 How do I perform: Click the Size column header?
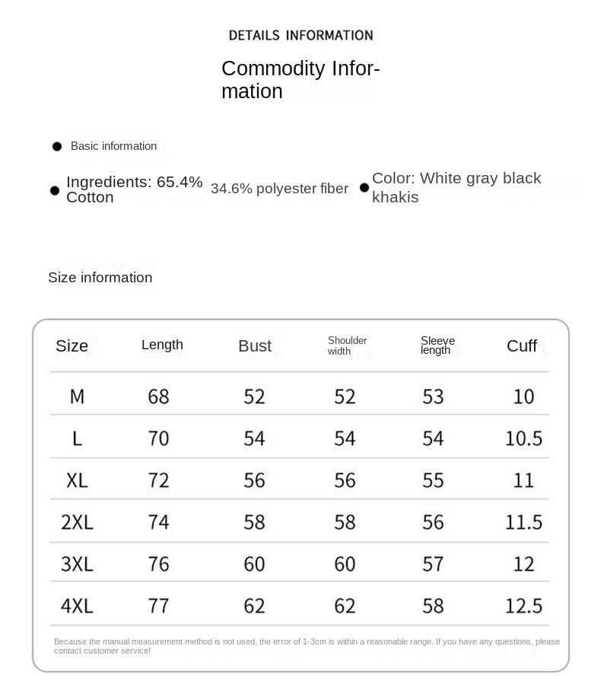[x=72, y=346]
